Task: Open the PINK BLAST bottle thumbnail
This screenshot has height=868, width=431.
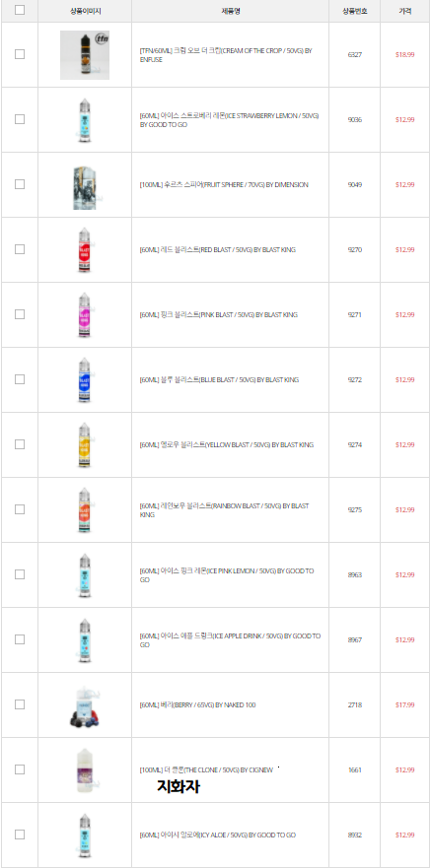Action: [x=84, y=315]
